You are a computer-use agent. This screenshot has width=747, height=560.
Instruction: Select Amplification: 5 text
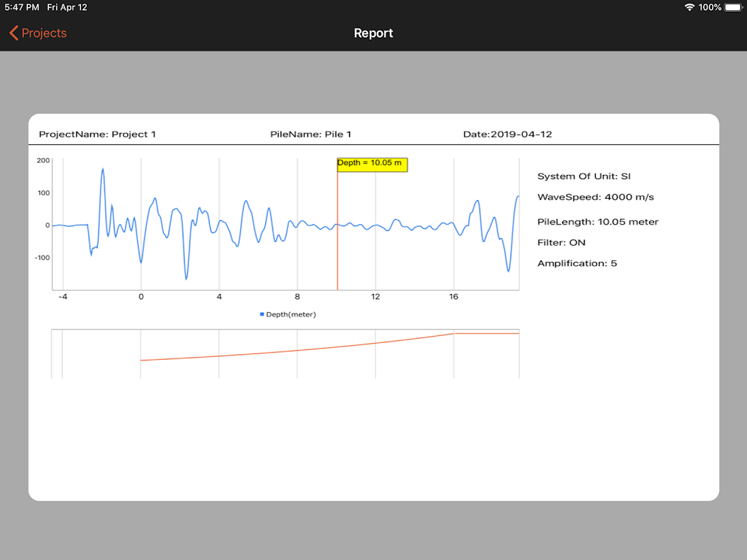(577, 263)
